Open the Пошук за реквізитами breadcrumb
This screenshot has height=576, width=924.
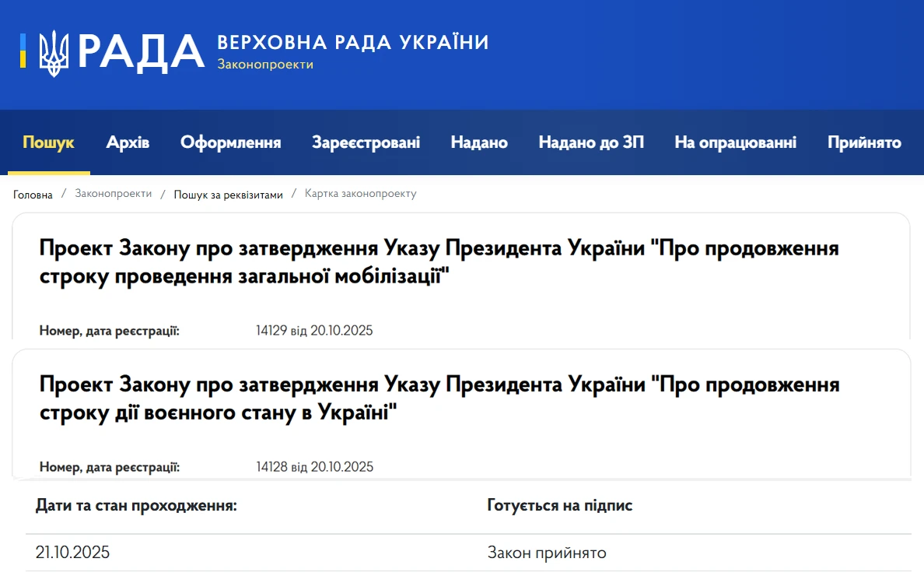(228, 195)
